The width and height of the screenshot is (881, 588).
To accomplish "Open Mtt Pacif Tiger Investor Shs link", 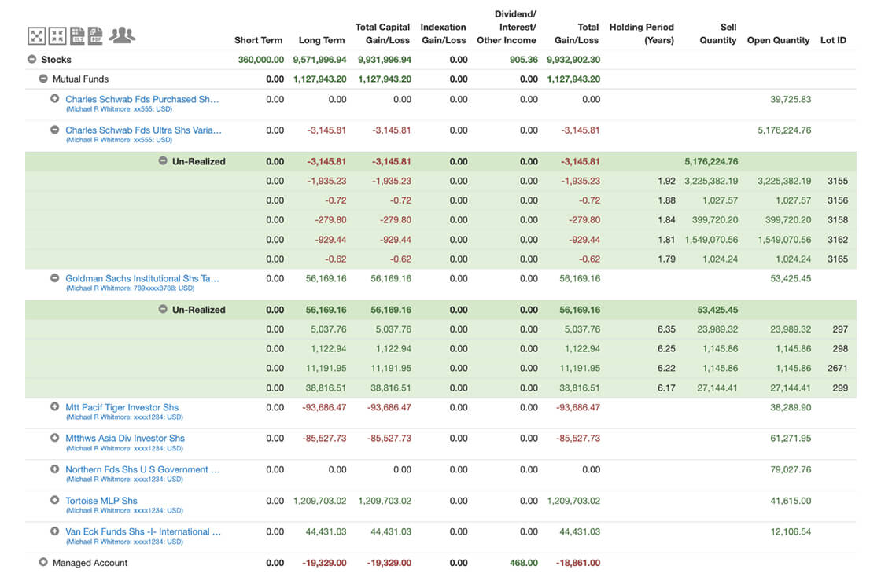I will click(x=122, y=407).
